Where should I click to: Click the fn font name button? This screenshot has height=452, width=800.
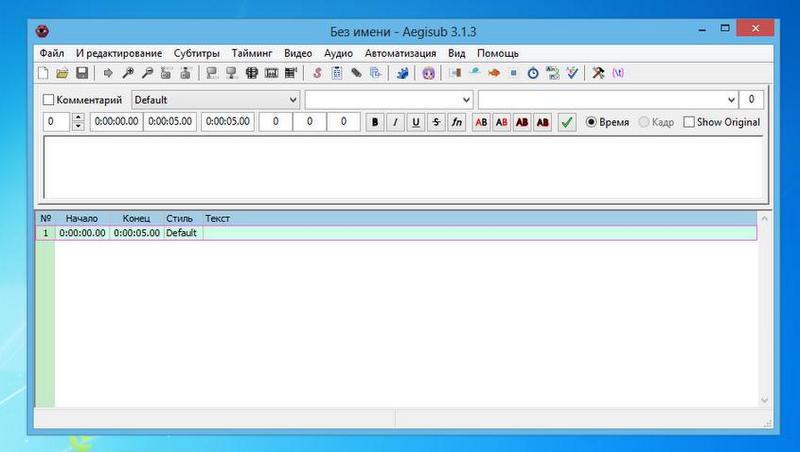pos(457,122)
